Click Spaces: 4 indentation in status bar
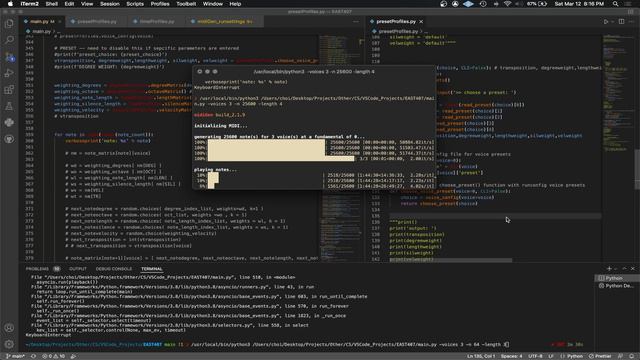This screenshot has width=640, height=360. [511, 356]
